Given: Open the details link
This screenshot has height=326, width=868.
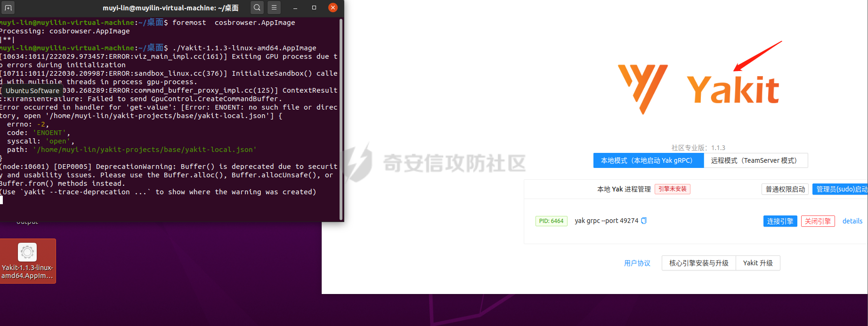Looking at the screenshot, I should (852, 221).
